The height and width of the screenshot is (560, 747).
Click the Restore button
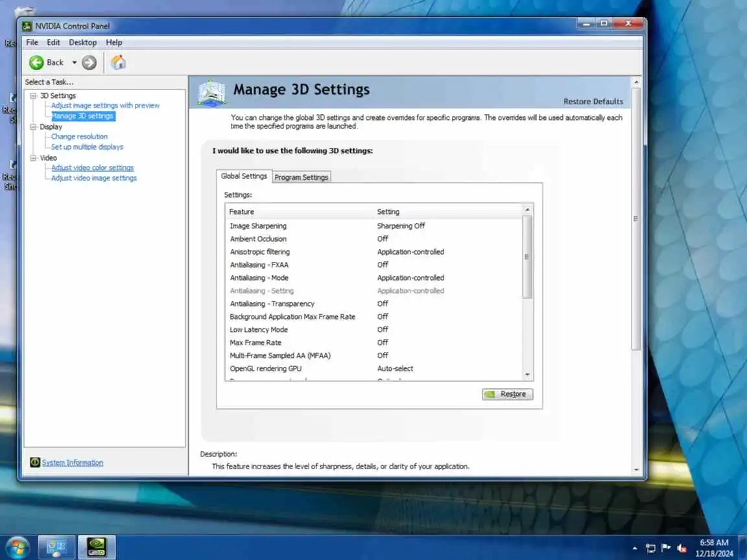[x=507, y=394]
